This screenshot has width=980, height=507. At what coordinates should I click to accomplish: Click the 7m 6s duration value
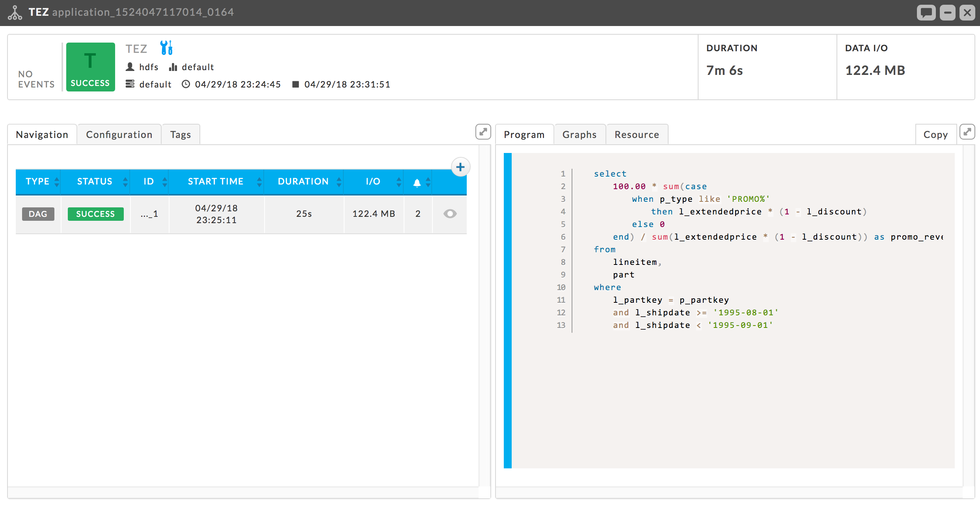coord(725,71)
